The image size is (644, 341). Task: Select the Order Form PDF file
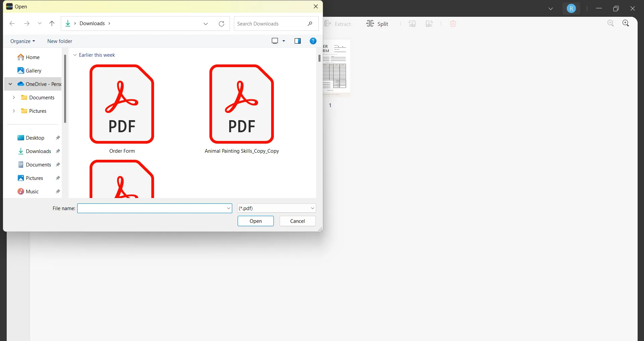click(122, 109)
